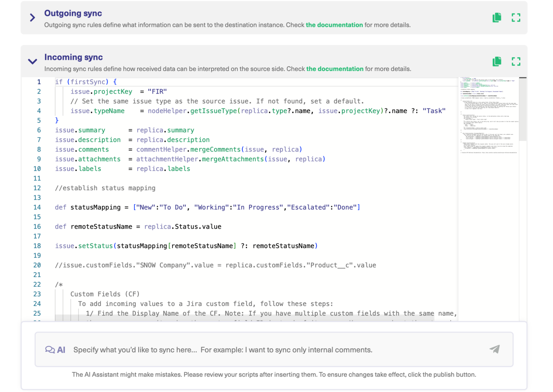Click nodeHelper.getIssueType call on line 4

(x=266, y=111)
